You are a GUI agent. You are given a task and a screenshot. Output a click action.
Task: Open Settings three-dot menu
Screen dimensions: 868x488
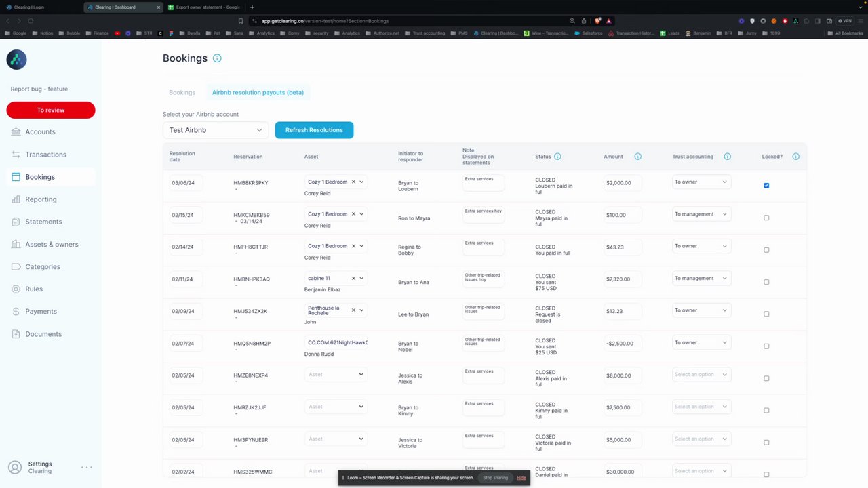click(87, 467)
